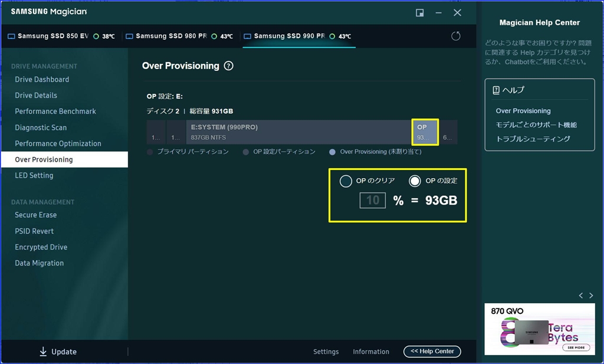Open LED Setting page
Screen dimensions: 604x364
point(34,175)
